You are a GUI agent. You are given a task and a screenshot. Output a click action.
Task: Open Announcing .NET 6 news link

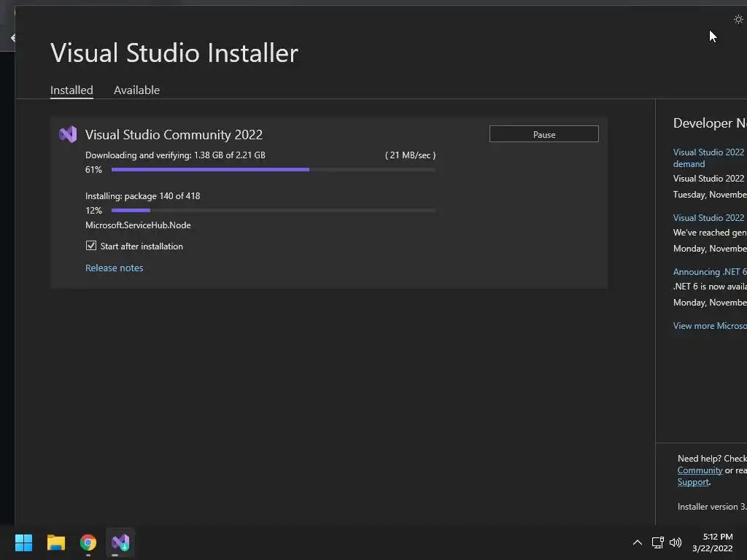point(709,272)
